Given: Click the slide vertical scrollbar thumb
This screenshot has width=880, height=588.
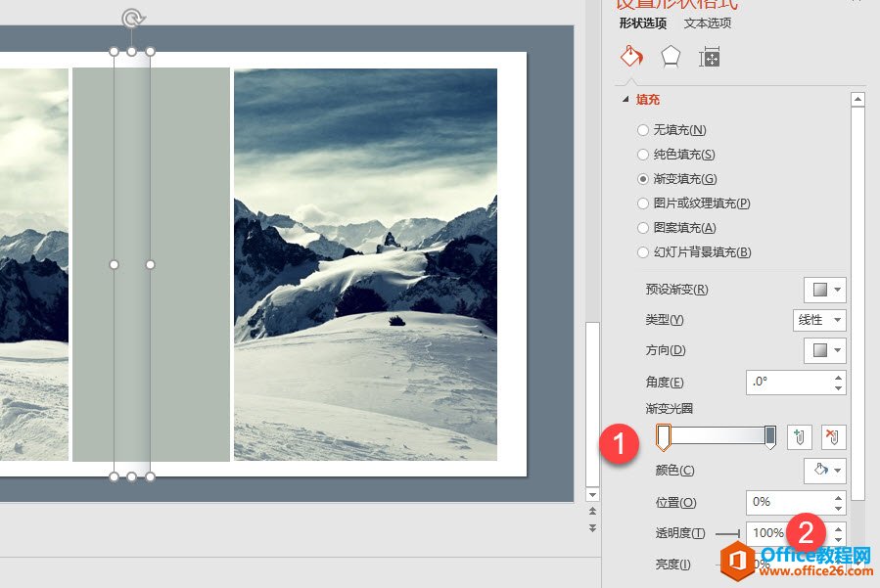Looking at the screenshot, I should click(592, 404).
